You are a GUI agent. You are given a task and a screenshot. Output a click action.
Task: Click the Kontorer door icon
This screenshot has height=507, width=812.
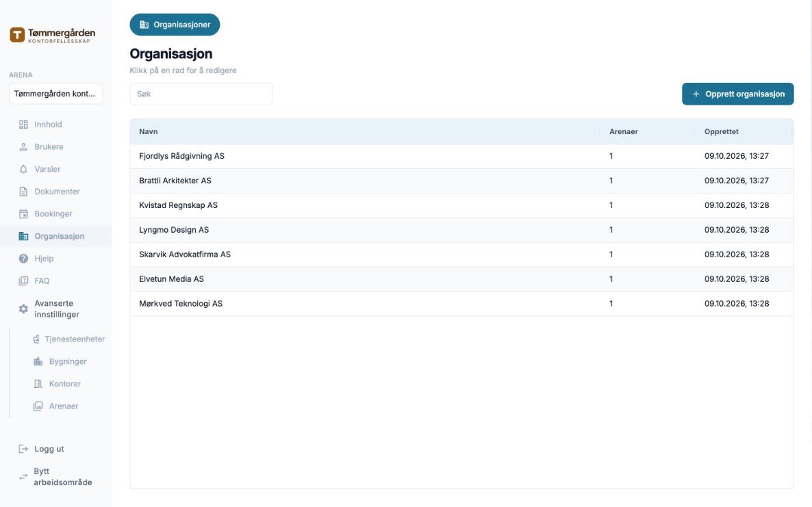pos(38,384)
